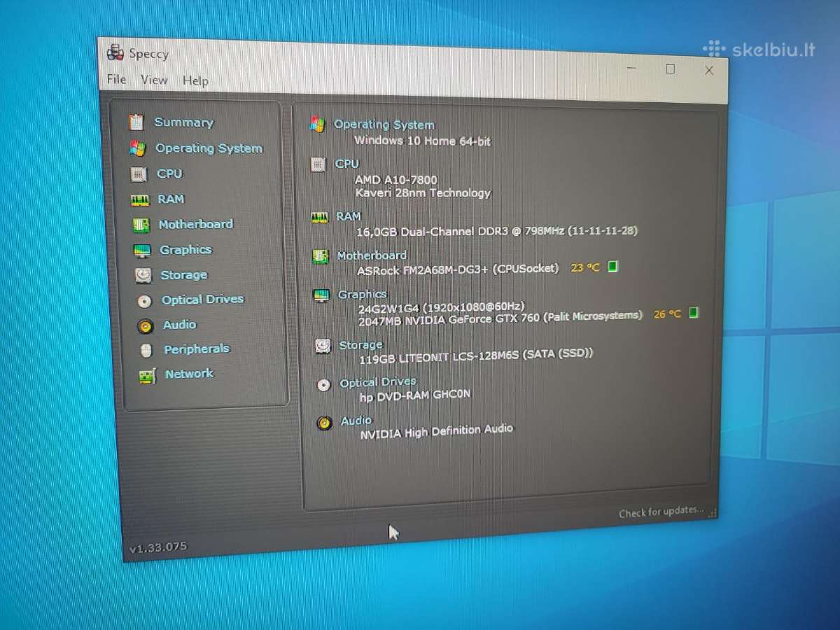The height and width of the screenshot is (630, 840).
Task: Click the Audio heading icon in summary
Action: click(324, 423)
